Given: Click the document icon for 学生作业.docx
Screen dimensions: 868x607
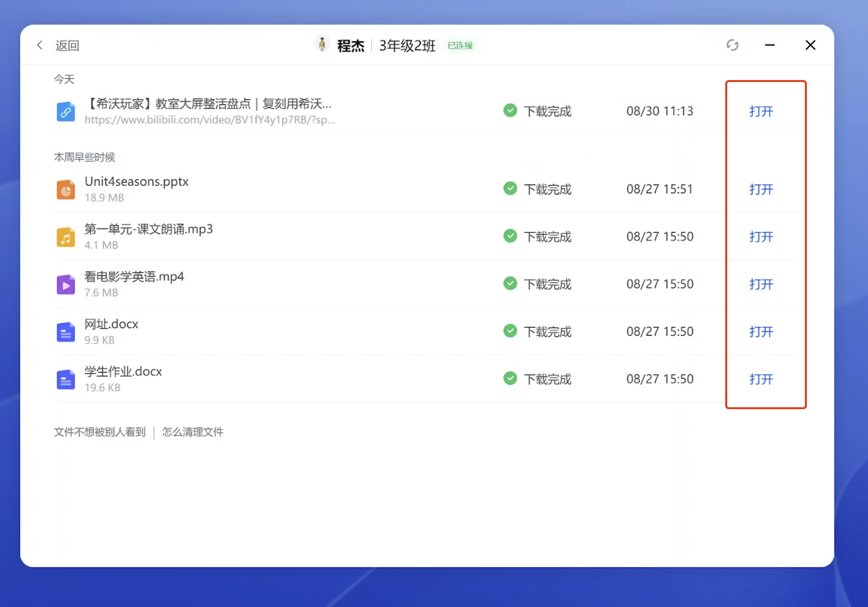Looking at the screenshot, I should point(66,380).
